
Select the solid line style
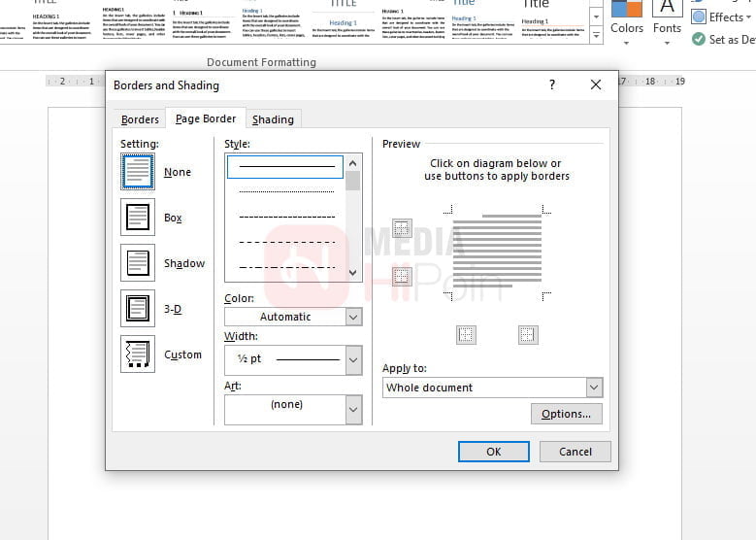[285, 166]
